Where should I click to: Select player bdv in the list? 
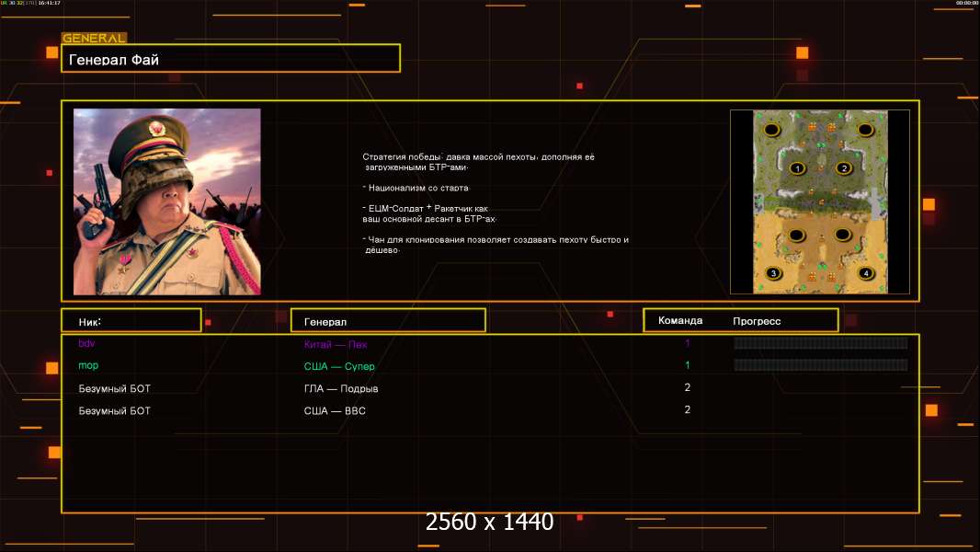(x=86, y=343)
